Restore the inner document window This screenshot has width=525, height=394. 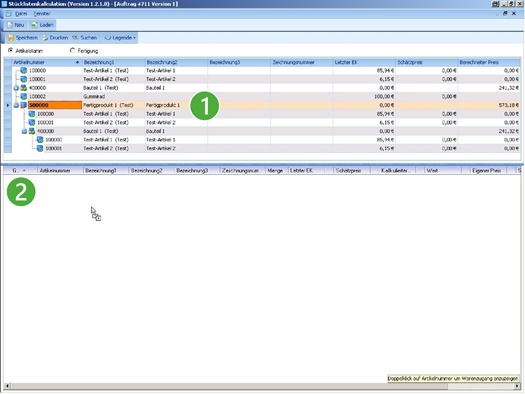pos(505,13)
